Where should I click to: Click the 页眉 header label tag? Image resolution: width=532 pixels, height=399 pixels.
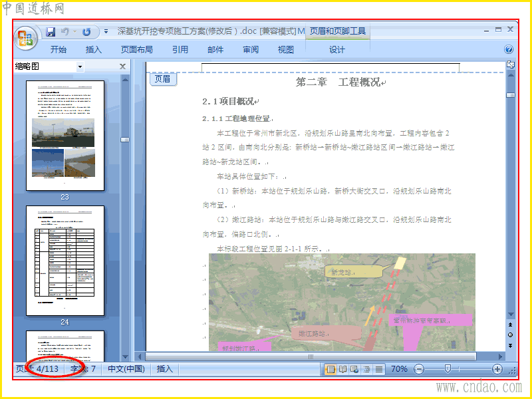pos(162,79)
